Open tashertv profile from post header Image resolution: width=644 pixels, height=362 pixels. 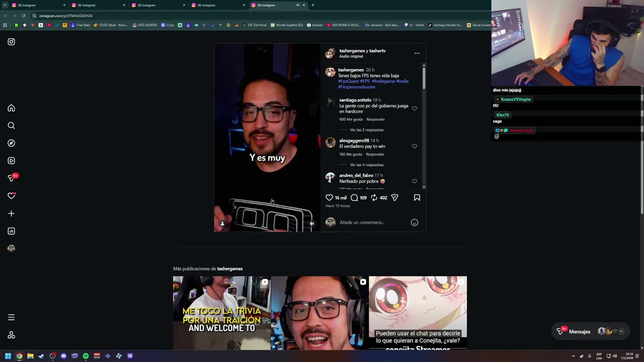tap(377, 51)
